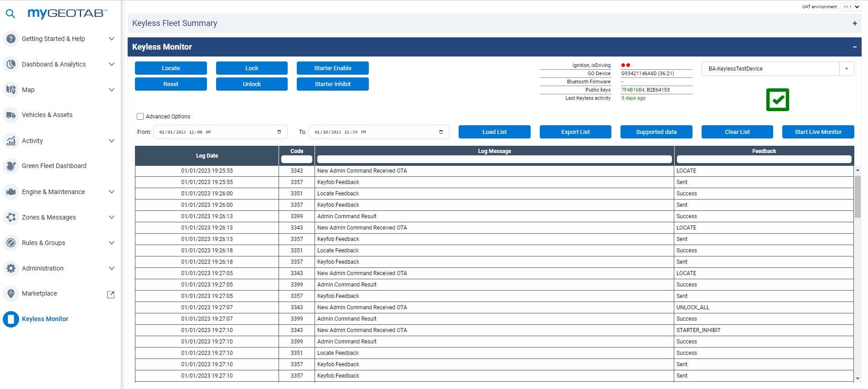Expand the Keyless Fleet Summary panel
This screenshot has width=868, height=389.
tap(855, 23)
